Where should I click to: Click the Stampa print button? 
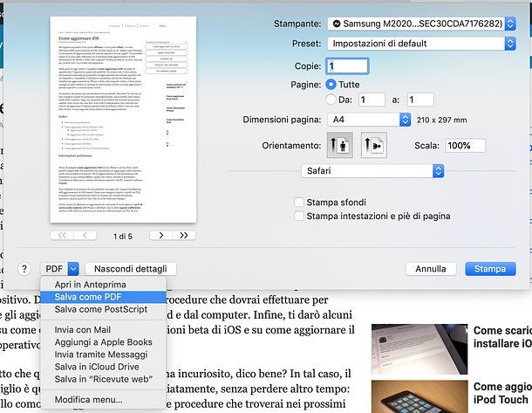490,269
